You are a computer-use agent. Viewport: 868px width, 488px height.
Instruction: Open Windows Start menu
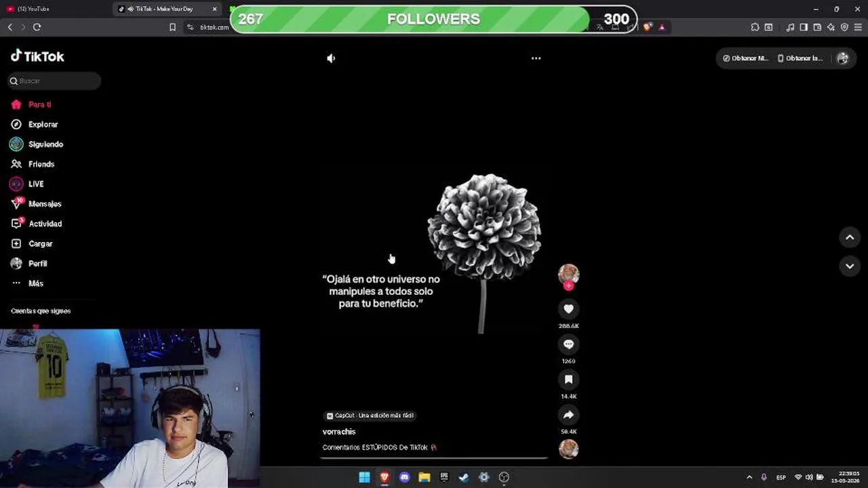[x=364, y=477]
